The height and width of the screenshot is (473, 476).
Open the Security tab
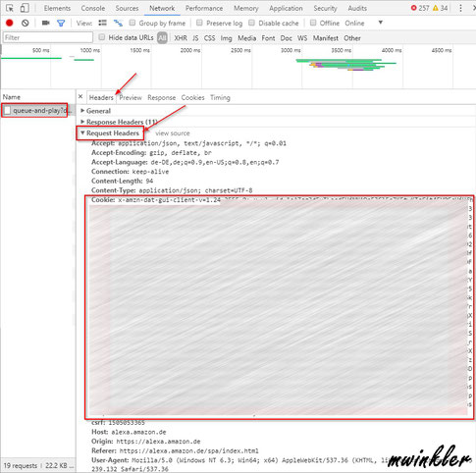click(x=325, y=8)
